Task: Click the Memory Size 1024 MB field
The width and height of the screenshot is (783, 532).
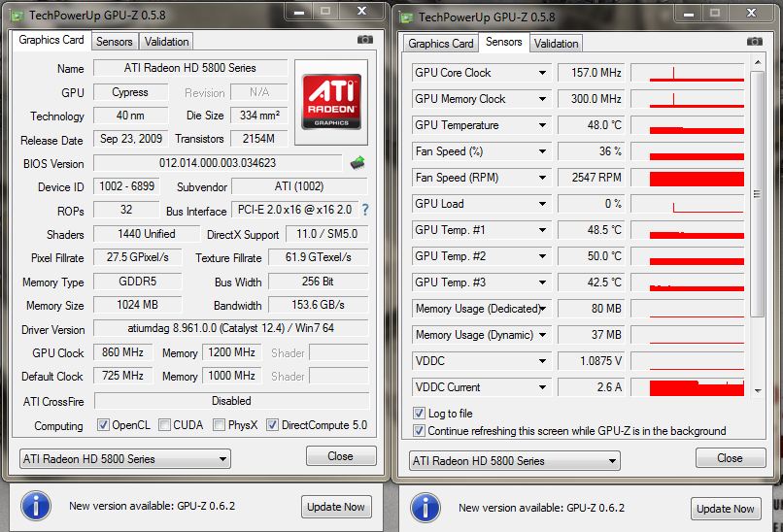Action: click(x=137, y=305)
